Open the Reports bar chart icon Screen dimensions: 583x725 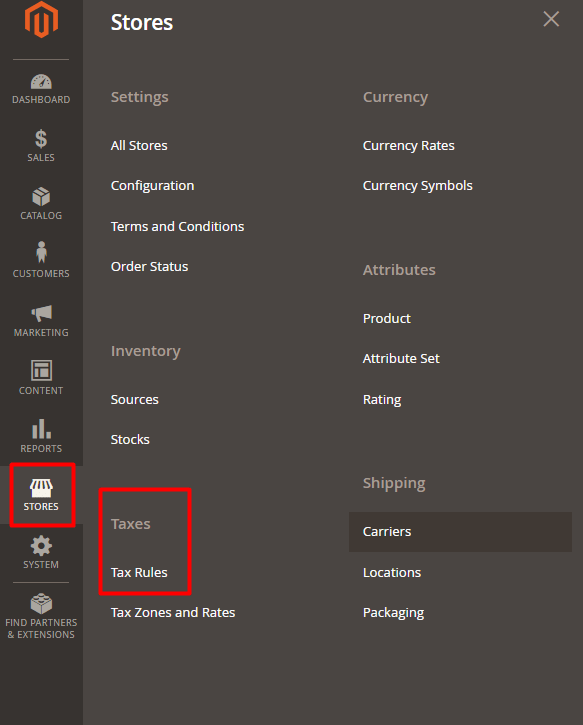(x=41, y=429)
